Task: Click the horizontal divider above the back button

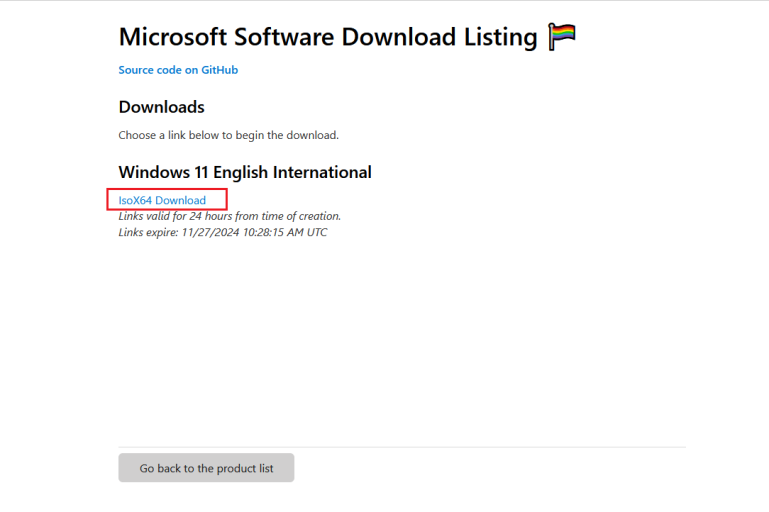Action: pos(401,447)
